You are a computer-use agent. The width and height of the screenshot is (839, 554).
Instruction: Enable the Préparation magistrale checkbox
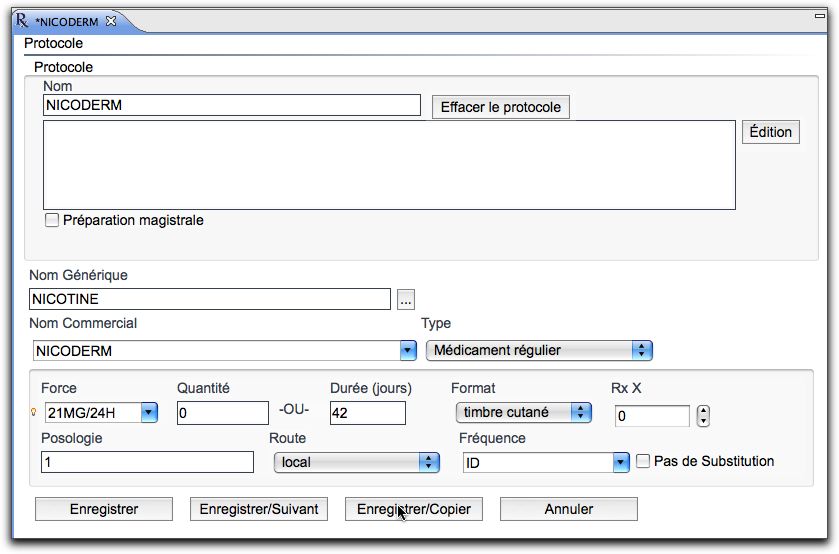tap(52, 220)
